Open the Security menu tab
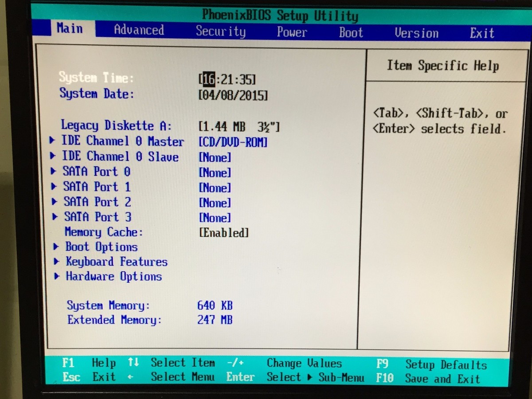The image size is (532, 399). click(x=220, y=31)
